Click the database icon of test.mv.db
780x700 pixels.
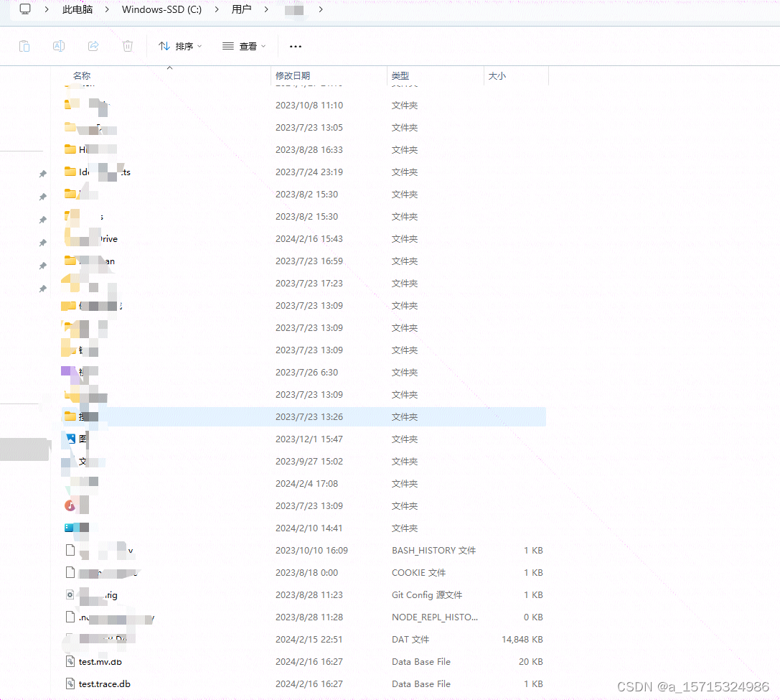click(x=69, y=661)
